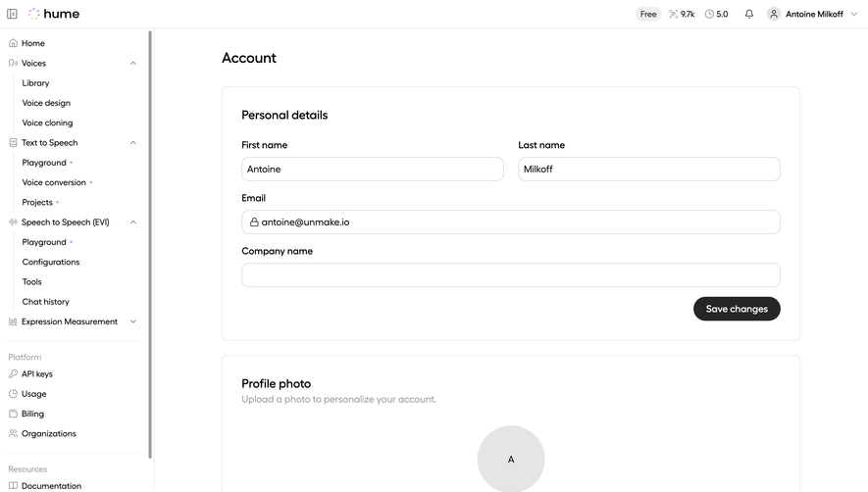Image resolution: width=868 pixels, height=492 pixels.
Task: Click the Home icon in the sidebar
Action: 14,43
